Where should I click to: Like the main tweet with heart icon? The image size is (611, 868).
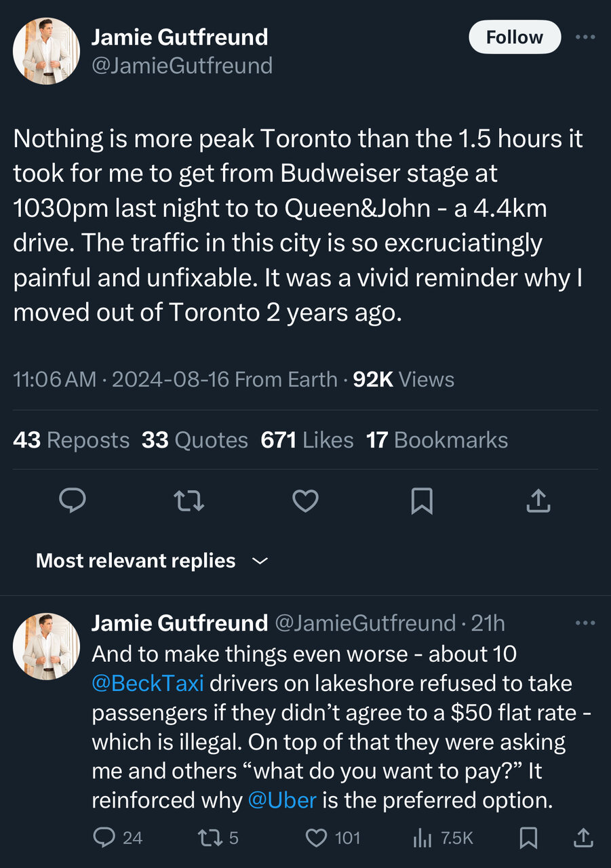(305, 501)
